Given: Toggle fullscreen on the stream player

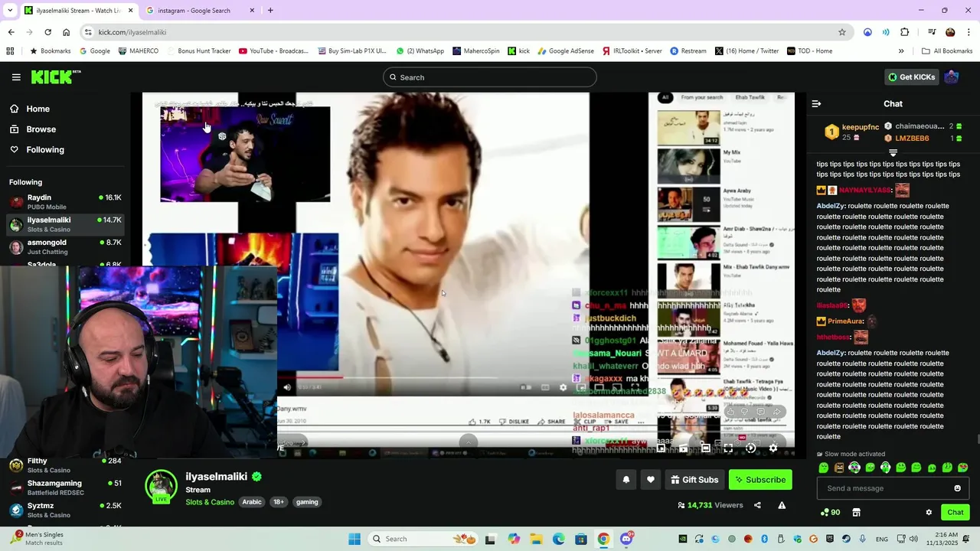Looking at the screenshot, I should pyautogui.click(x=728, y=448).
